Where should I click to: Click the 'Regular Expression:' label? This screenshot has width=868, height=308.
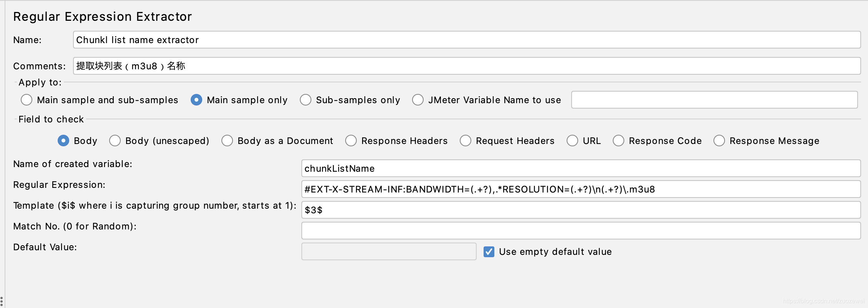click(59, 185)
